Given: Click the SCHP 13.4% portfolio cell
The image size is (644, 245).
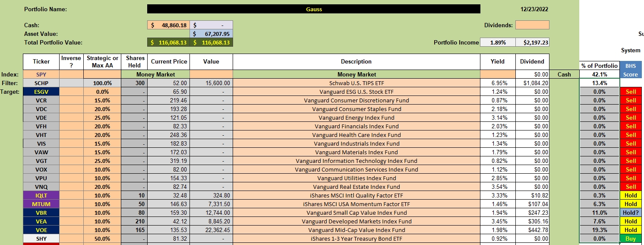Looking at the screenshot, I should [x=600, y=83].
